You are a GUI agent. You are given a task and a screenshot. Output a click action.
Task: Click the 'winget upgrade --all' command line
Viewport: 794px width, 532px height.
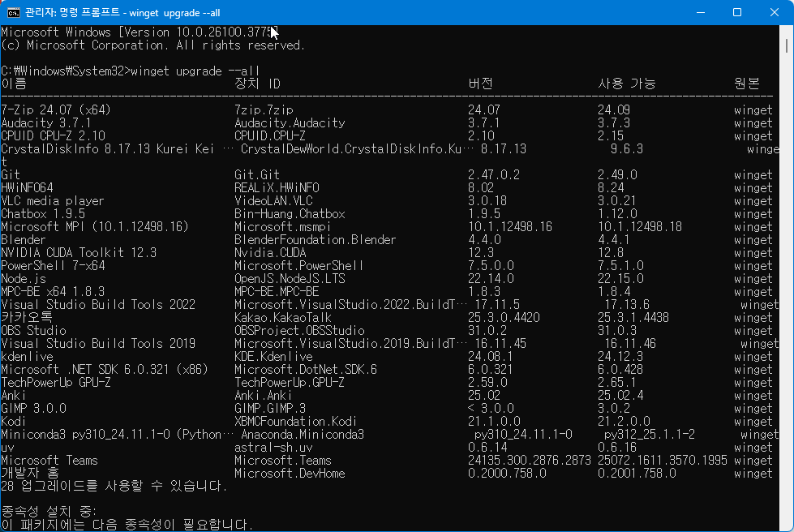195,71
